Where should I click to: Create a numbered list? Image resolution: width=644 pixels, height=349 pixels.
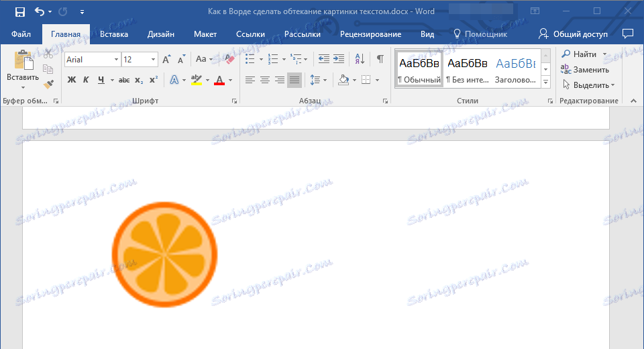[273, 59]
